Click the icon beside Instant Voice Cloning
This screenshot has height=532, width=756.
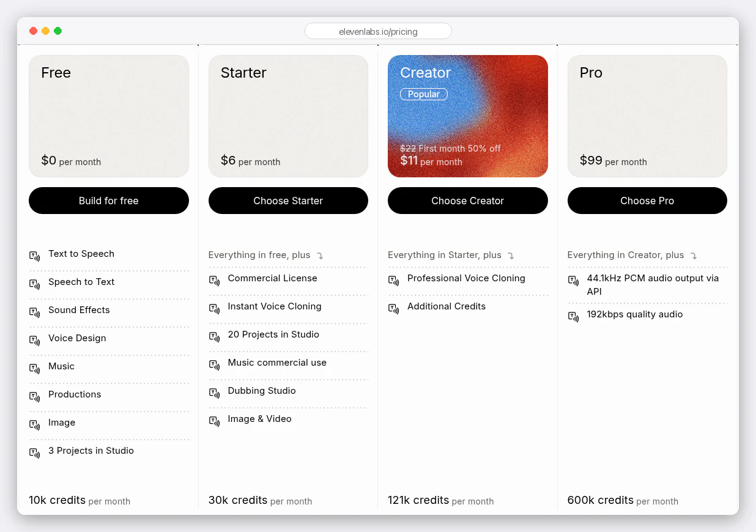[x=214, y=309]
